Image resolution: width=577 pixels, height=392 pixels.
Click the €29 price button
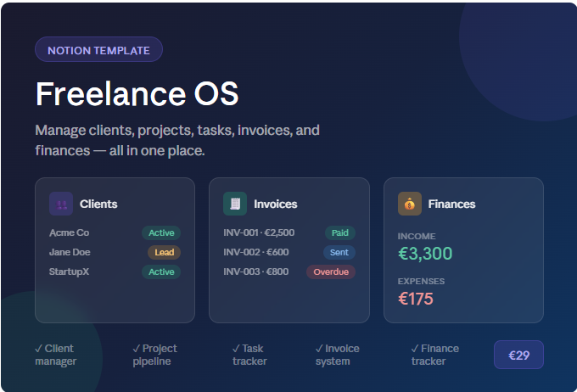click(518, 355)
